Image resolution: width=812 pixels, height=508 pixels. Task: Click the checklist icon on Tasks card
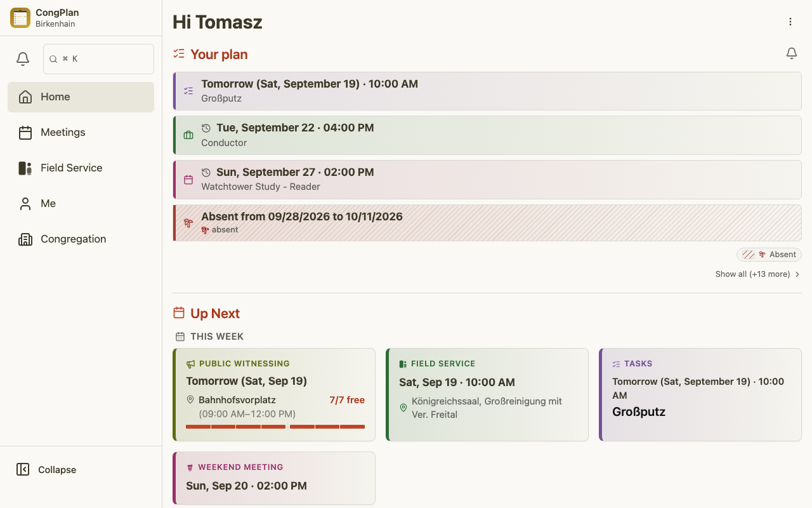pyautogui.click(x=617, y=364)
